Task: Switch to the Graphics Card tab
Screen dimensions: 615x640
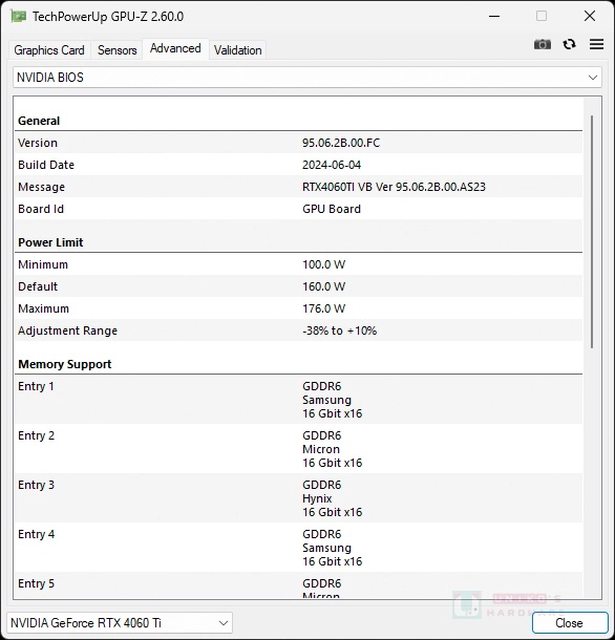Action: (49, 50)
